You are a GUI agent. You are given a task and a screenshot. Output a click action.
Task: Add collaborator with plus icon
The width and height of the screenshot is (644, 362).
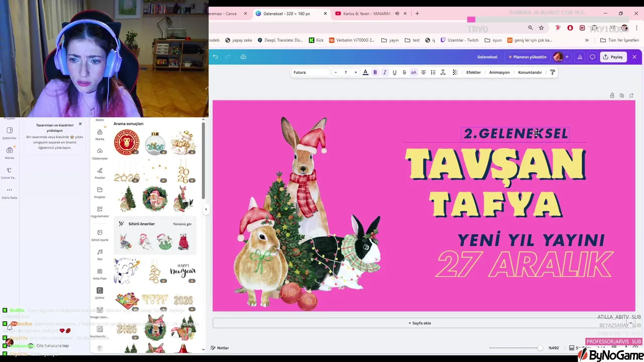coord(567,57)
